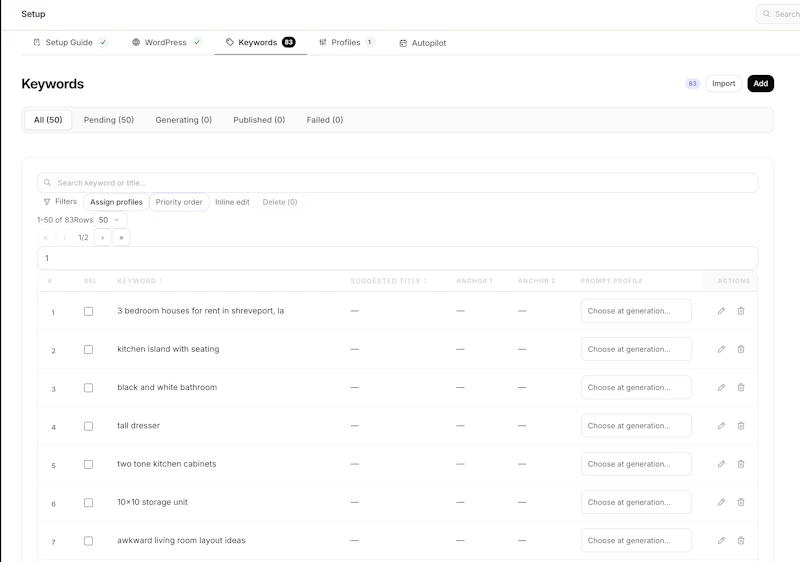Edit the 'black and white bathroom' keyword
The image size is (800, 562).
721,387
